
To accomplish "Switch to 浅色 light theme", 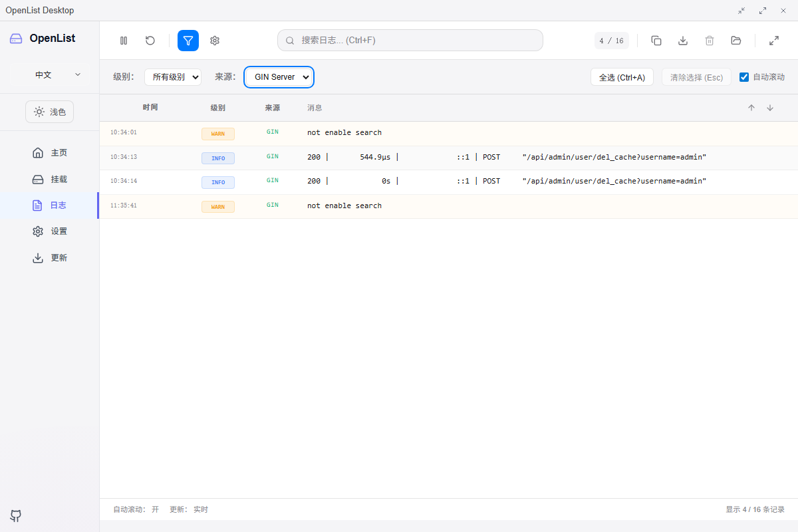I will tap(49, 112).
